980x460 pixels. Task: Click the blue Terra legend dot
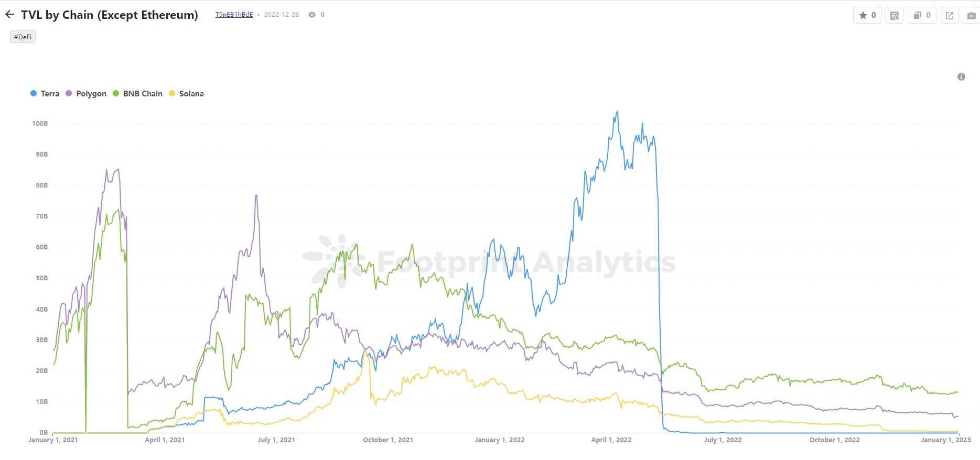34,94
